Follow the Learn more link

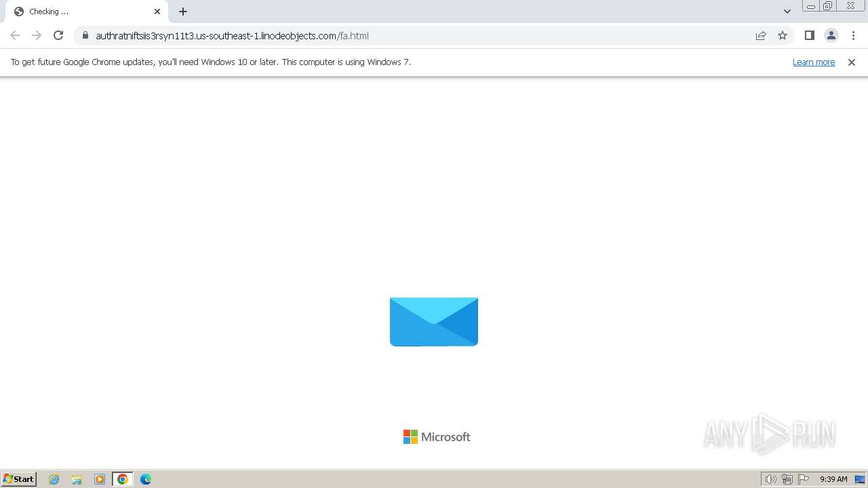click(x=814, y=62)
